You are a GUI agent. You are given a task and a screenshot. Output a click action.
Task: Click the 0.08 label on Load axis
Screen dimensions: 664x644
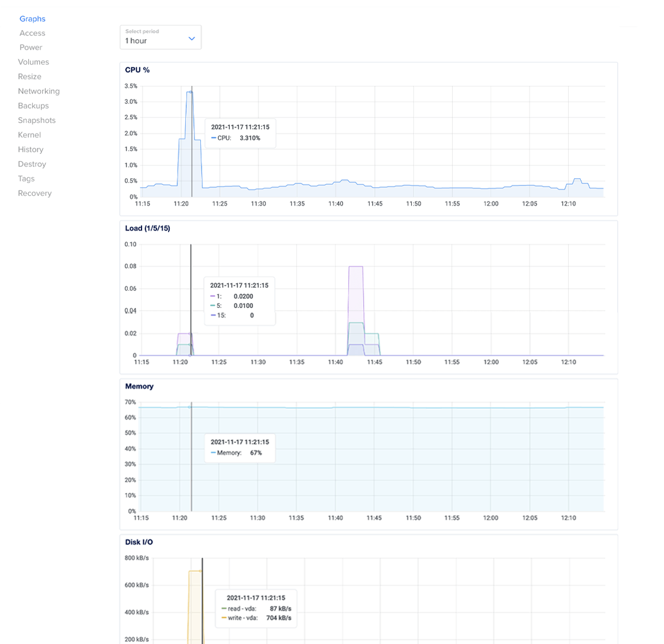(x=130, y=266)
